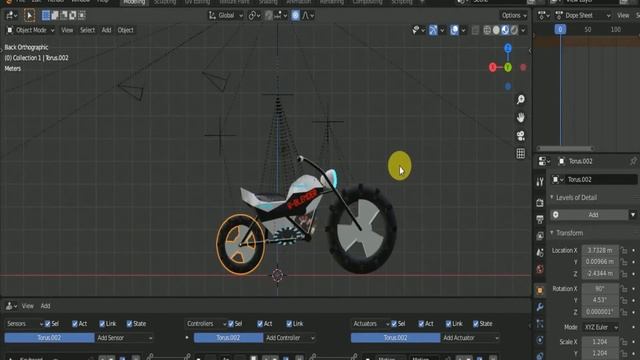The image size is (640, 360).
Task: Toggle Controllers Link checkbox
Action: pyautogui.click(x=289, y=324)
